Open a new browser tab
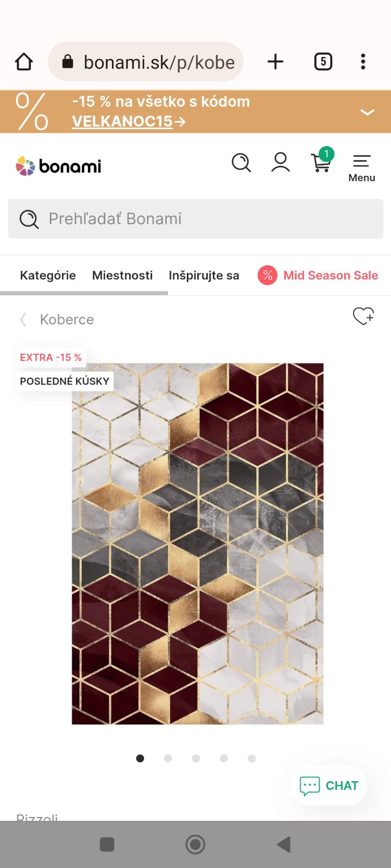 [276, 62]
